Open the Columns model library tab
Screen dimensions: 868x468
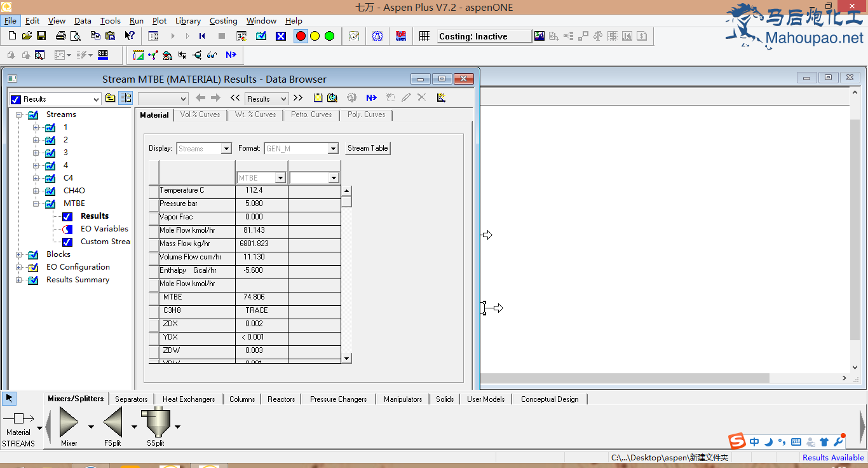pos(242,399)
